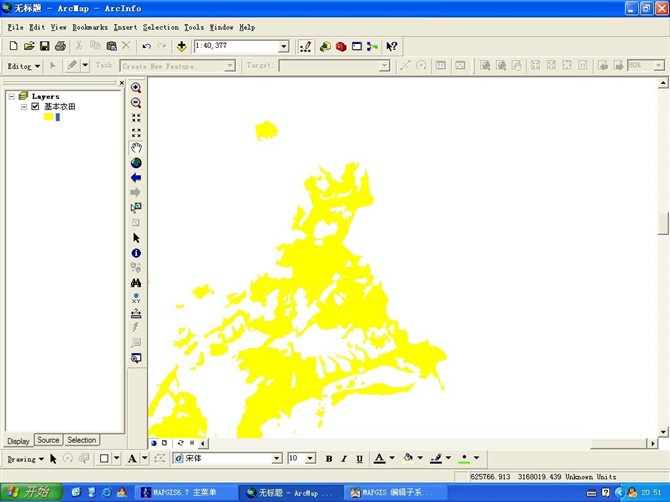Image resolution: width=670 pixels, height=502 pixels.
Task: Toggle italic text formatting
Action: pyautogui.click(x=344, y=458)
